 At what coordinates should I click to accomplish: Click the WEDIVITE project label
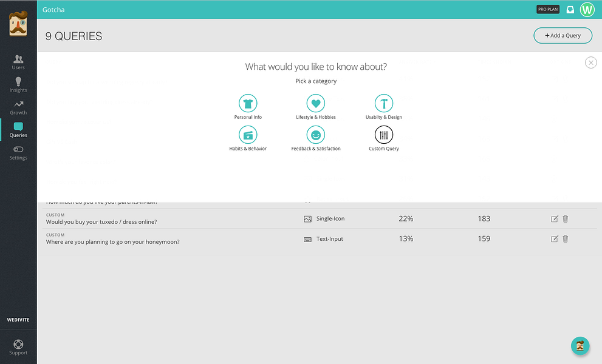tap(18, 320)
